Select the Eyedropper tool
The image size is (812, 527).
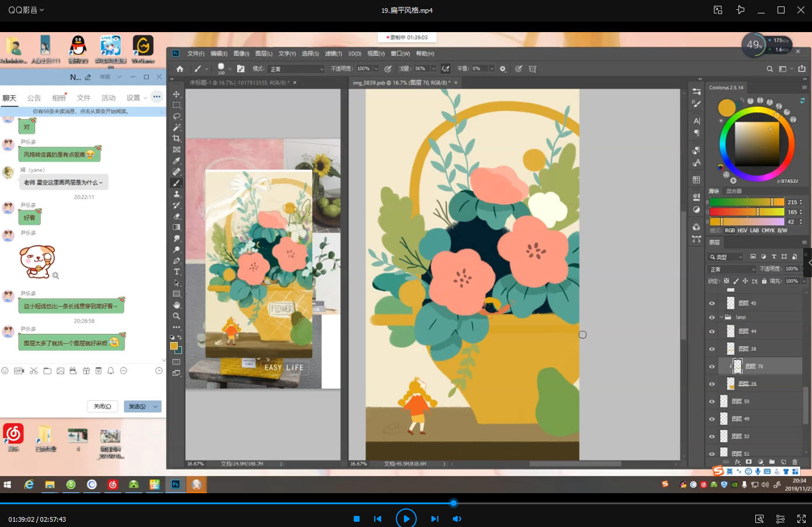176,160
